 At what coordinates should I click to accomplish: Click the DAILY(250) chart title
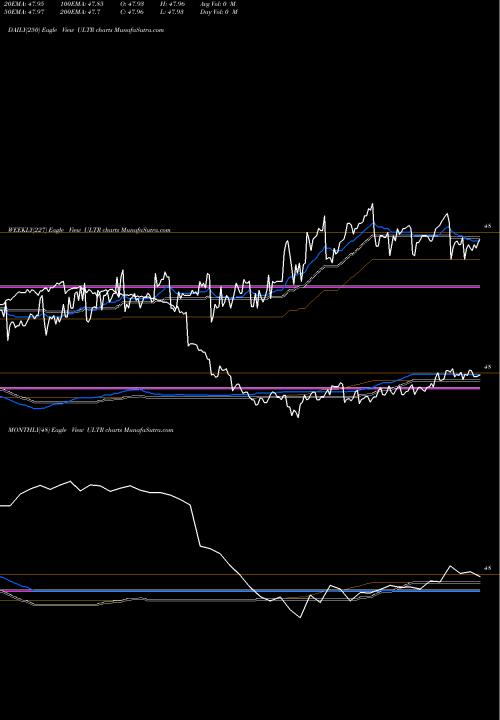86,30
